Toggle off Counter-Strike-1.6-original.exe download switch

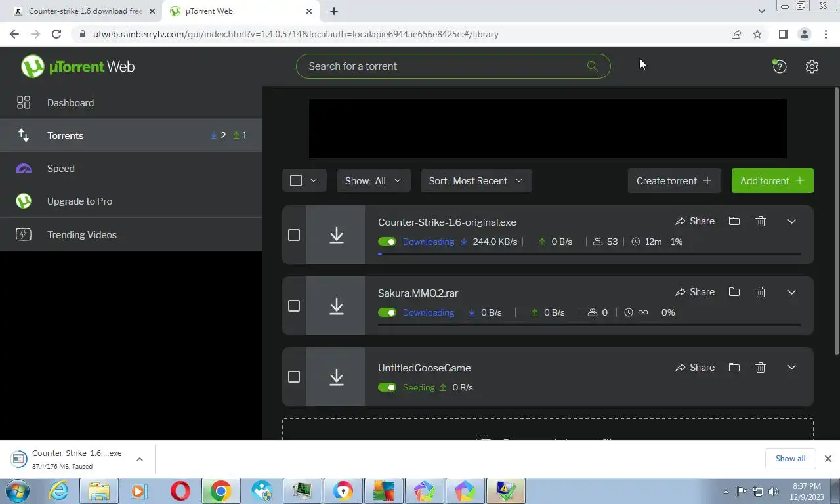[387, 241]
